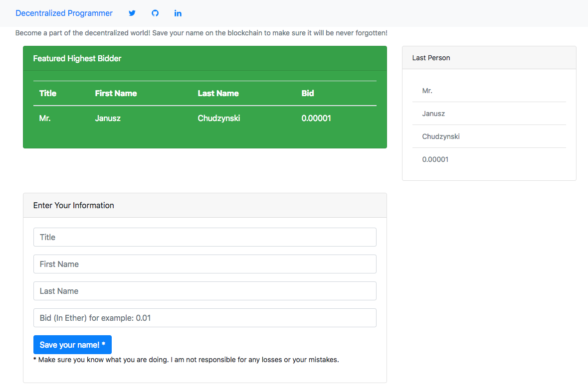Viewport: 588px width, 392px height.
Task: Click the Save your name! button
Action: pyautogui.click(x=72, y=345)
